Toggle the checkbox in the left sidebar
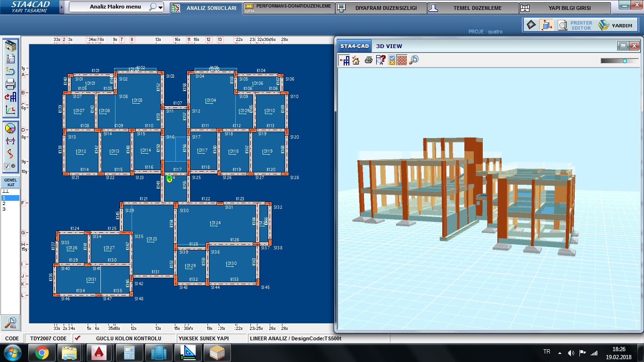 pos(7,166)
